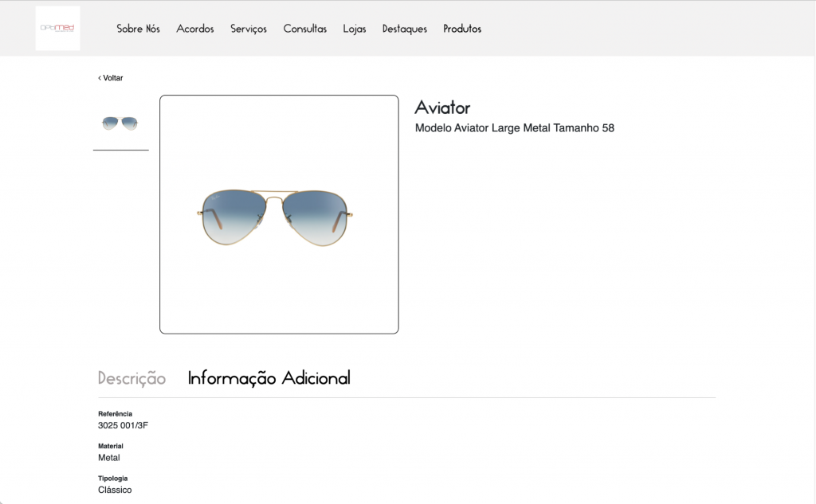Click the Optimed logo in the header
816x504 pixels.
(57, 28)
